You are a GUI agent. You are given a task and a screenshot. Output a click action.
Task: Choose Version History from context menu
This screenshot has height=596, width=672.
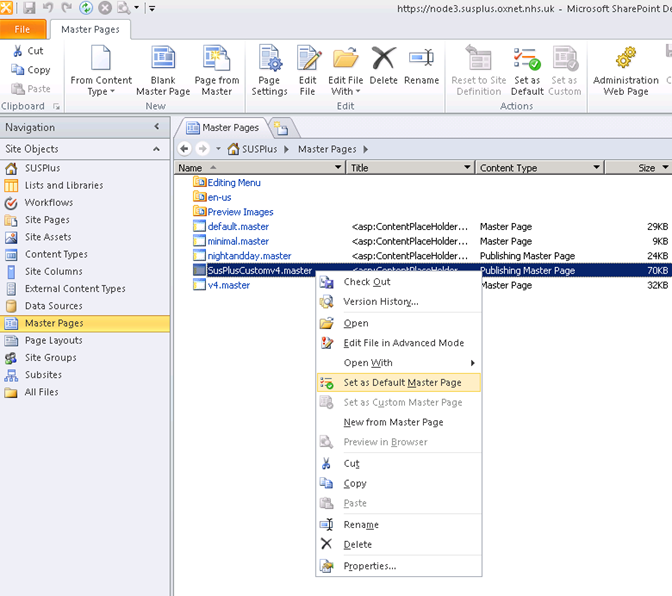tap(399, 302)
